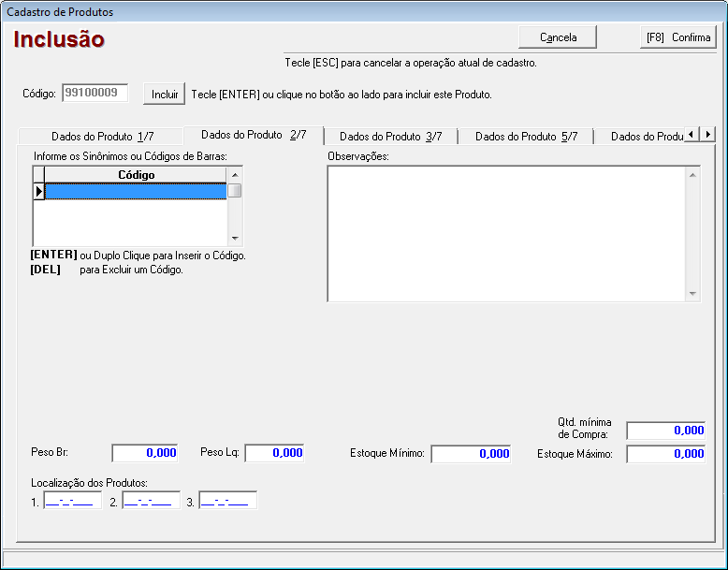Click the row indicator arrow in Código grid

point(39,191)
